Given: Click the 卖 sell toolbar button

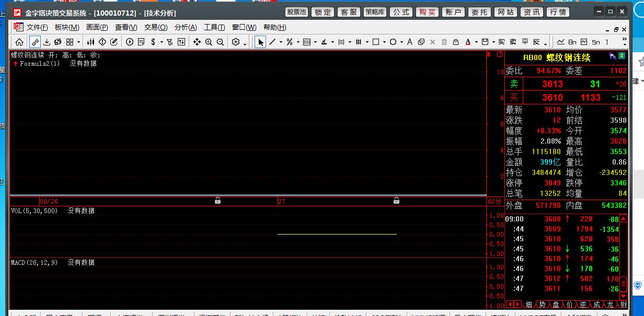Looking at the screenshot, I should tap(513, 42).
